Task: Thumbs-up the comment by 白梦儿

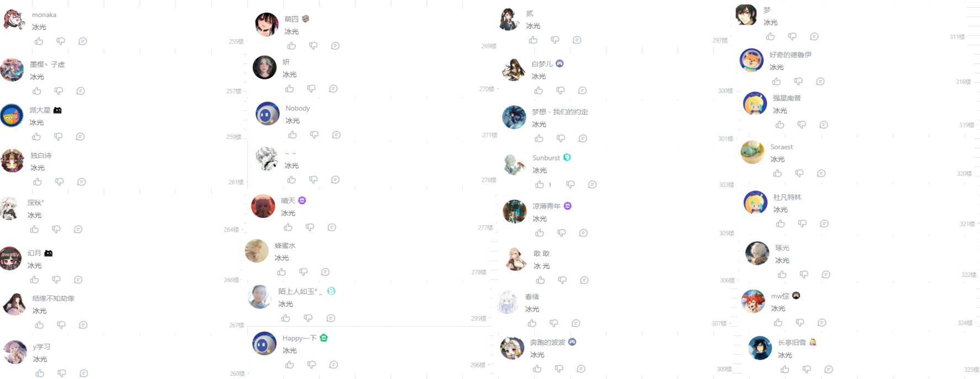Action: click(539, 90)
